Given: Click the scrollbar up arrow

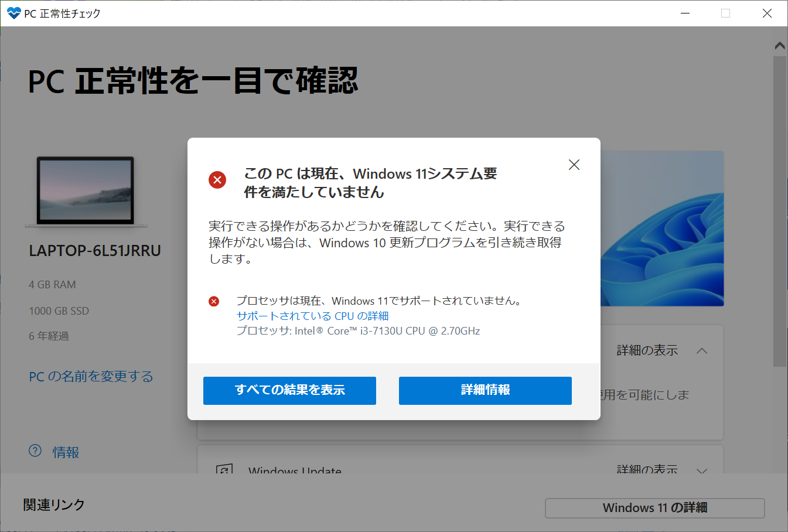Looking at the screenshot, I should tap(779, 45).
